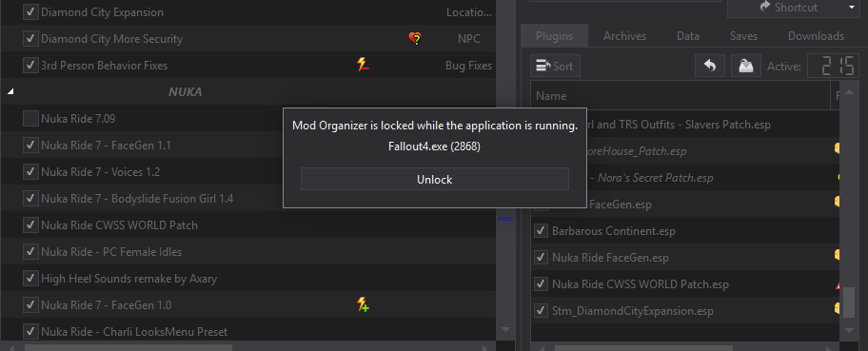
Task: Click the Active plugin count display
Action: point(833,67)
